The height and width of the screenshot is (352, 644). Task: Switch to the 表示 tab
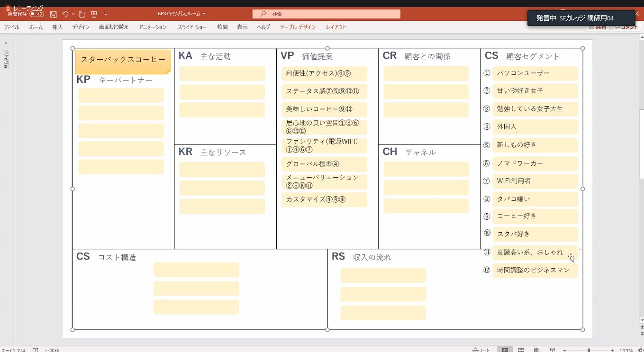[x=242, y=27]
